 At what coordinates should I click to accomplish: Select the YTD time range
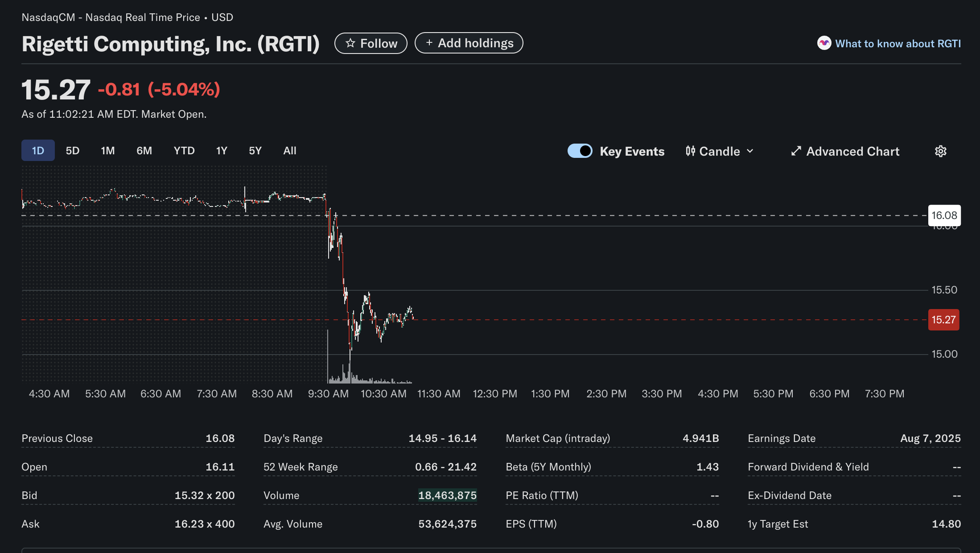pyautogui.click(x=184, y=151)
